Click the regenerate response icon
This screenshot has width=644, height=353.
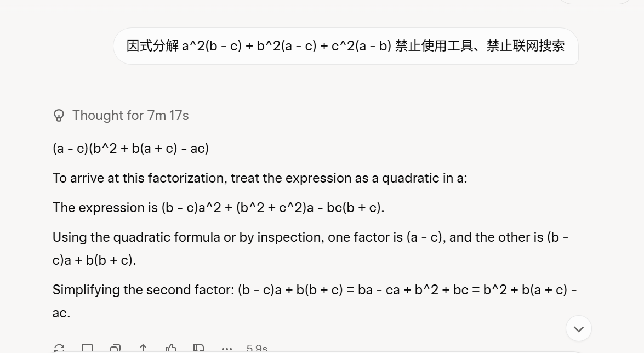coord(59,349)
